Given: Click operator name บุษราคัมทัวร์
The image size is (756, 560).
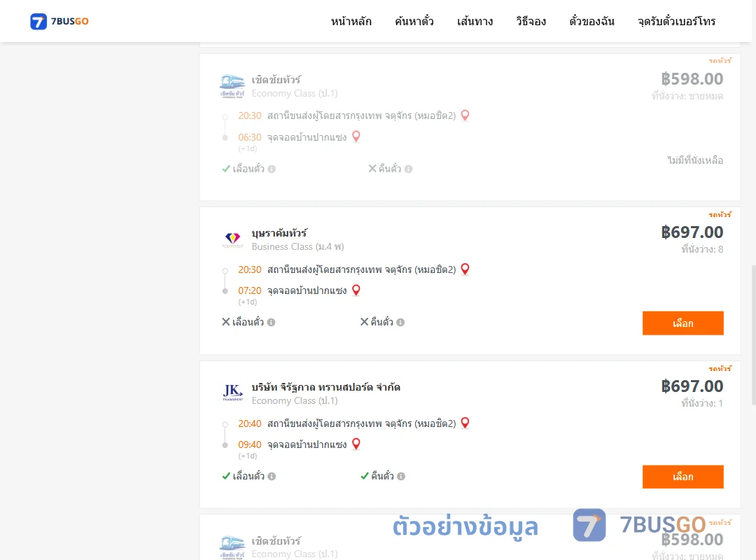Looking at the screenshot, I should (279, 233).
